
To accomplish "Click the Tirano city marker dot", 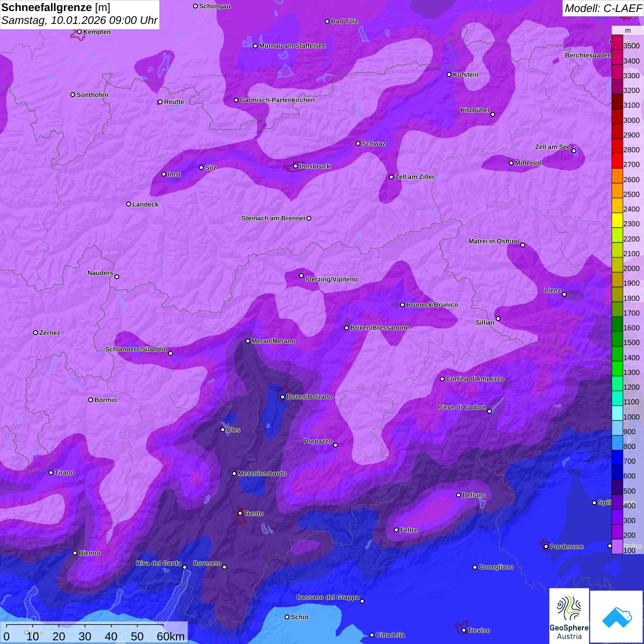I will (51, 472).
